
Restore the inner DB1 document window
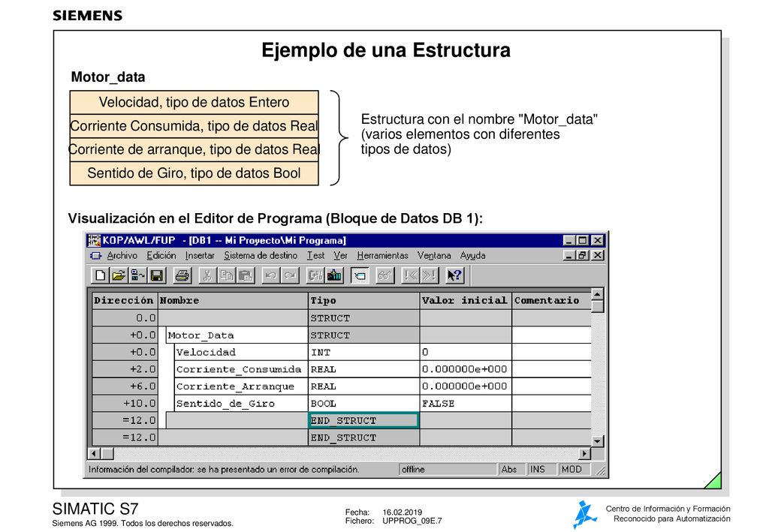coord(582,255)
